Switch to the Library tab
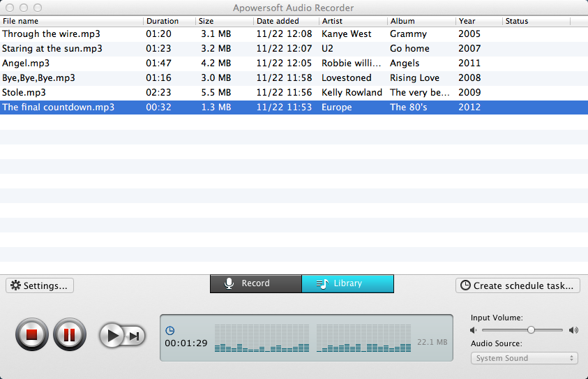The width and height of the screenshot is (588, 379). (347, 283)
